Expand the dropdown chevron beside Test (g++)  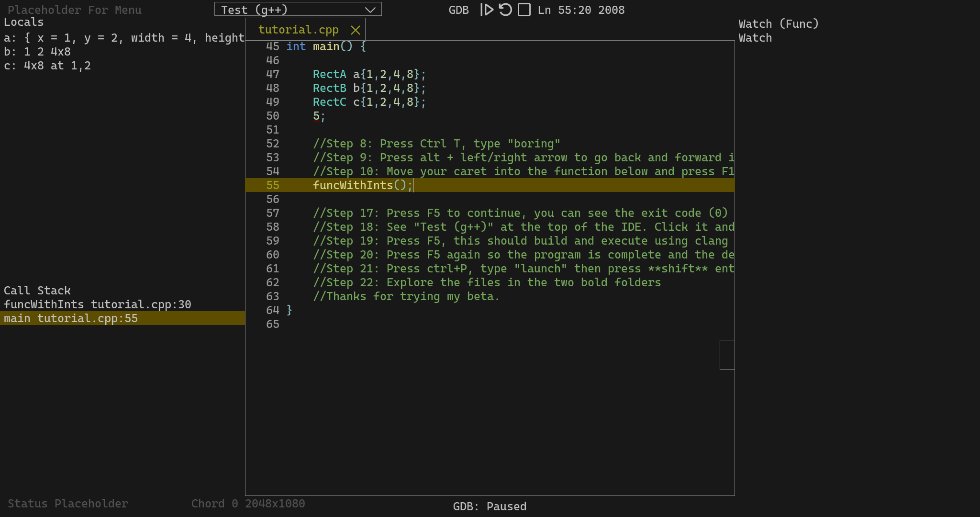click(x=370, y=10)
